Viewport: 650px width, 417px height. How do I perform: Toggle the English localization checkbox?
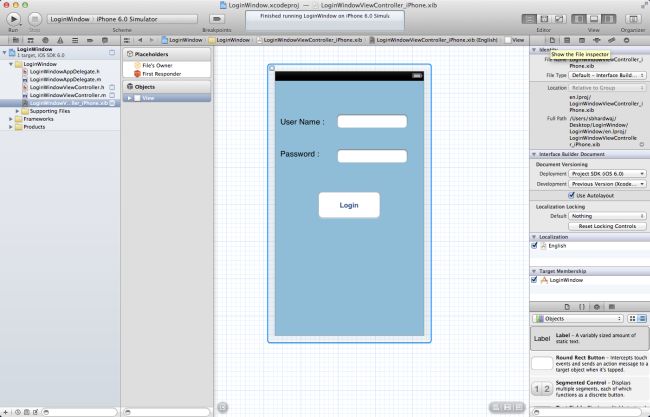(x=534, y=245)
